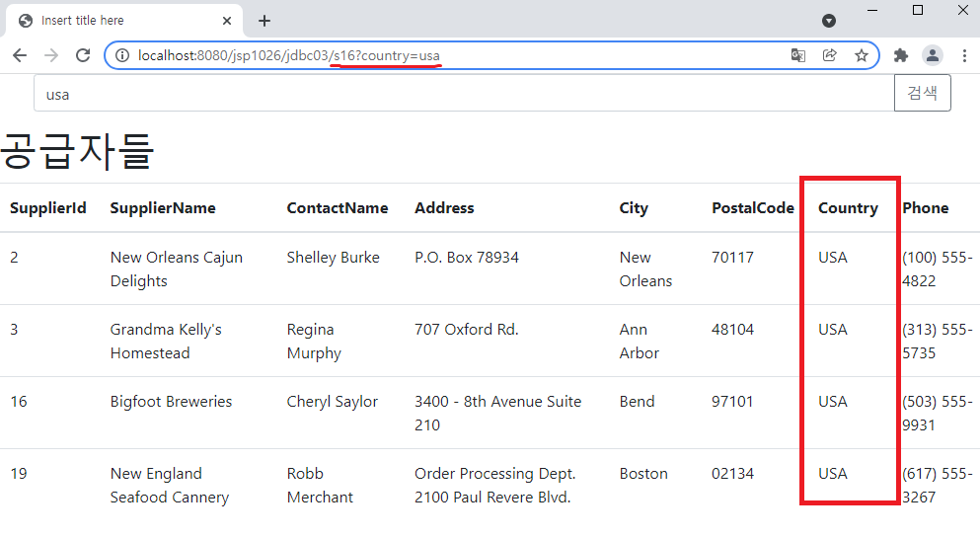Click address '707 Oxford Rd.'
The height and width of the screenshot is (538, 980).
coord(467,330)
